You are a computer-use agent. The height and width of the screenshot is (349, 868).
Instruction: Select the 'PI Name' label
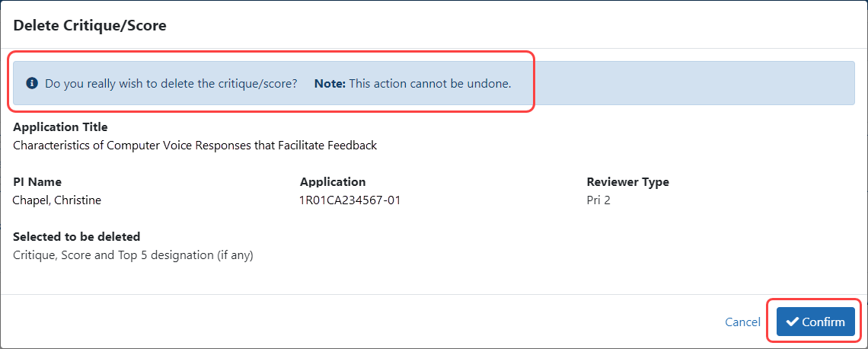click(37, 181)
